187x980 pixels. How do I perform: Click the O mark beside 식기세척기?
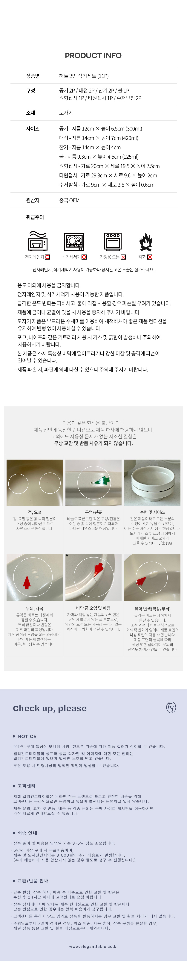(x=84, y=257)
